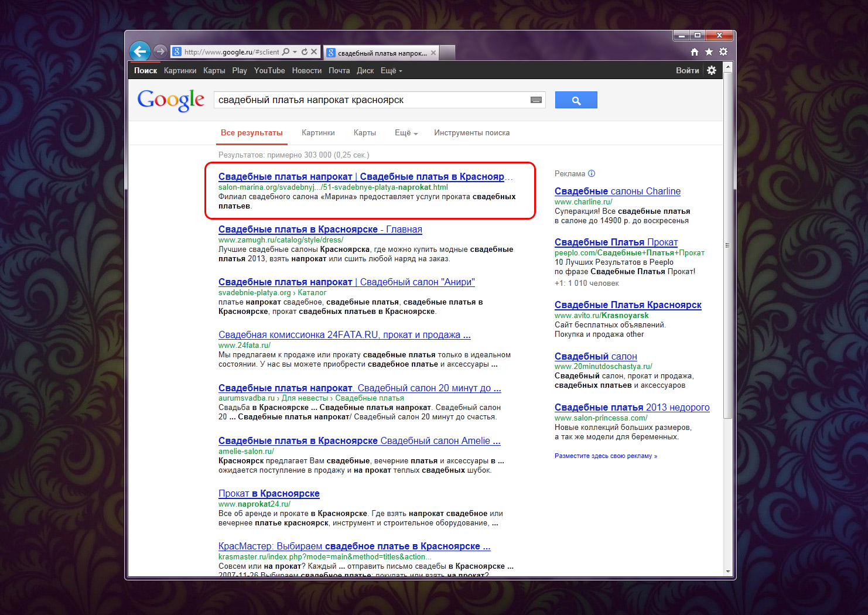Click "Разместите здесь свою рекламу »" link

tap(606, 456)
